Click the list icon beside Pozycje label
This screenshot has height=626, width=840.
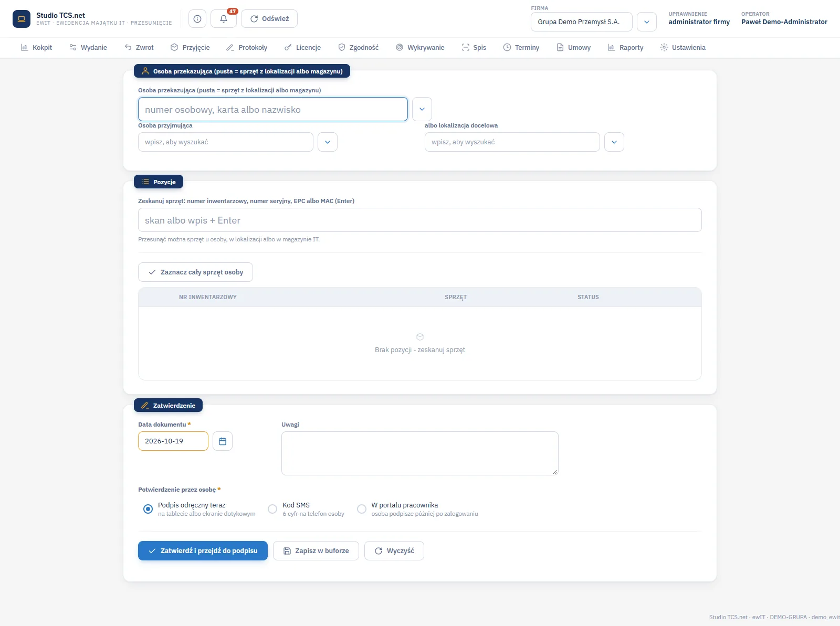coord(145,182)
